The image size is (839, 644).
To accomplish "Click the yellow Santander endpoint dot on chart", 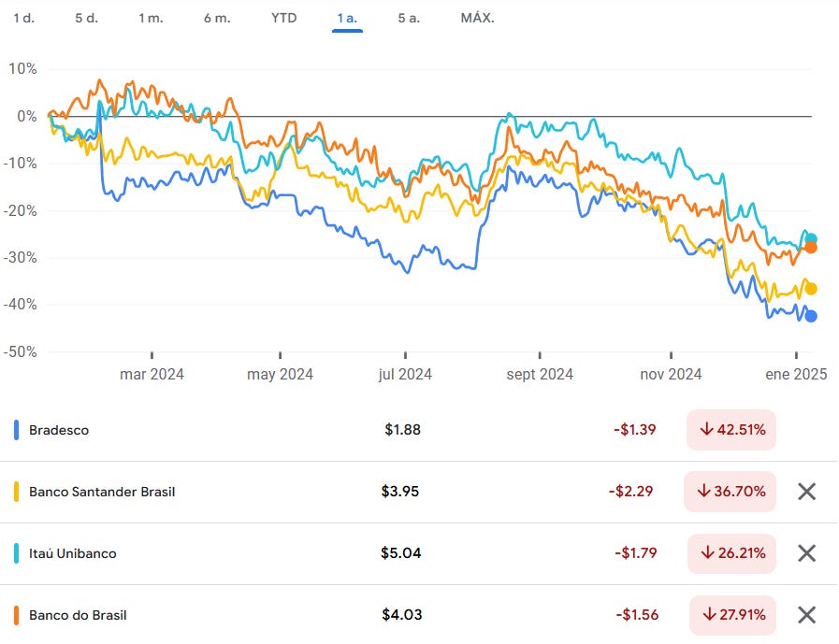I will (811, 289).
